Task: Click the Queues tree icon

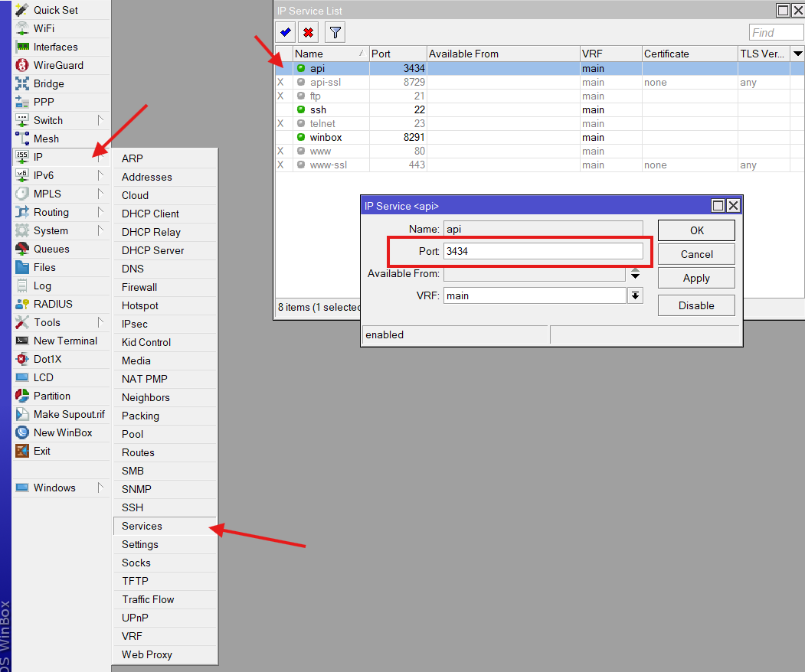Action: point(22,249)
